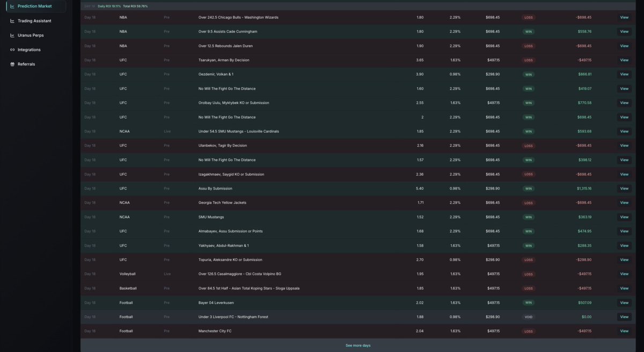The height and width of the screenshot is (352, 644).
Task: Click the Uranus Perps sidebar icon
Action: tap(12, 35)
